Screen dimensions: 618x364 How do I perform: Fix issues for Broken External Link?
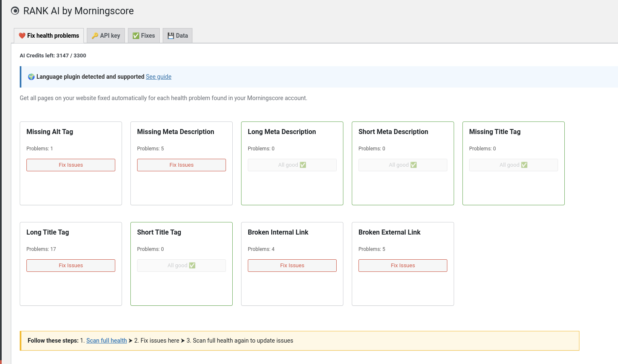[403, 266]
